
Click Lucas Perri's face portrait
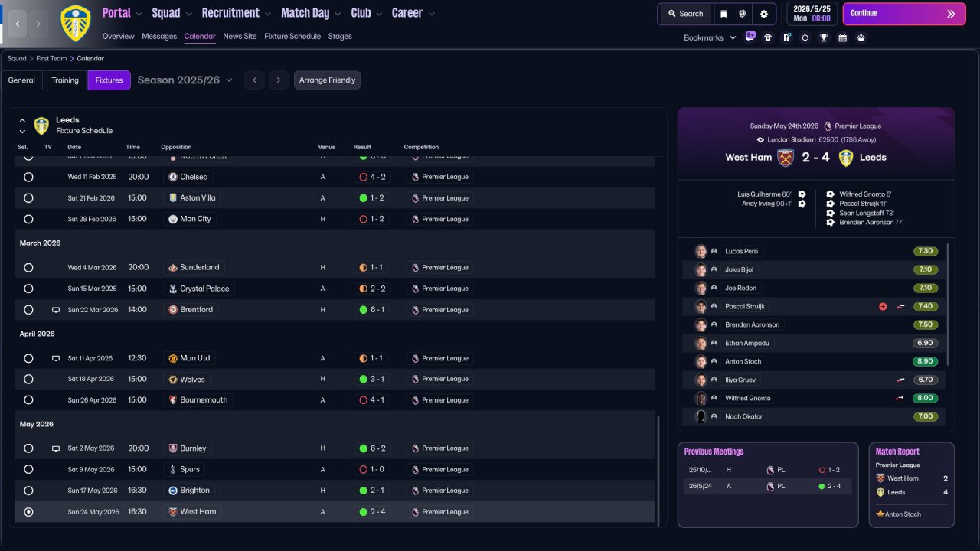(701, 251)
